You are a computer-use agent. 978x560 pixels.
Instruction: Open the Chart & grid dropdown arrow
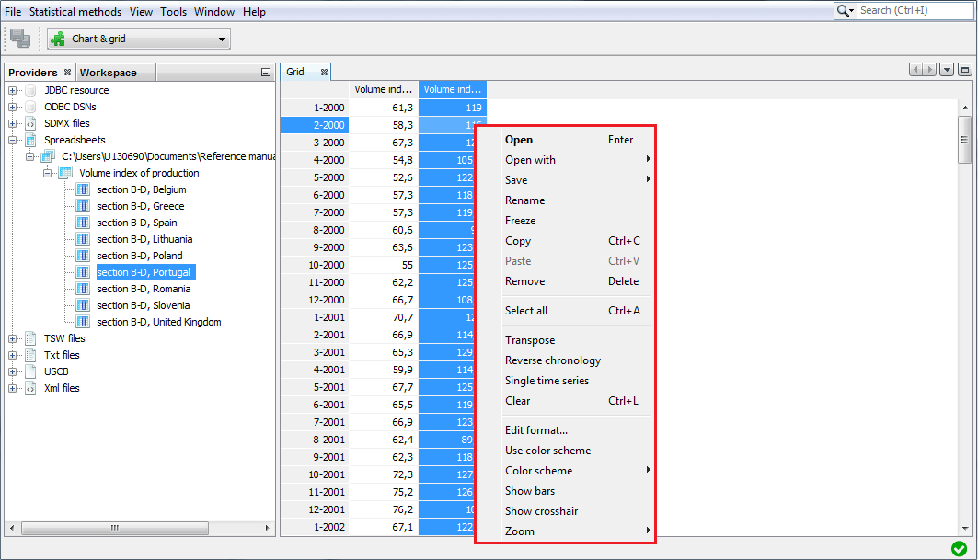point(221,40)
